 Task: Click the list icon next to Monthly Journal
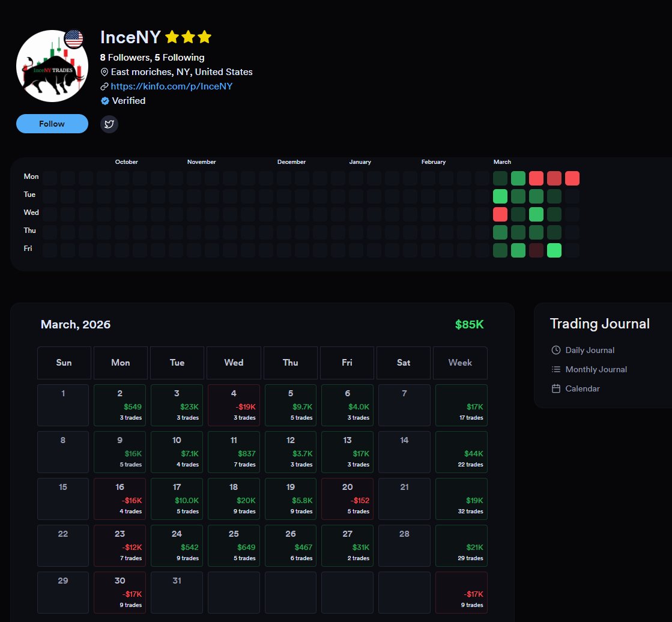pos(556,369)
